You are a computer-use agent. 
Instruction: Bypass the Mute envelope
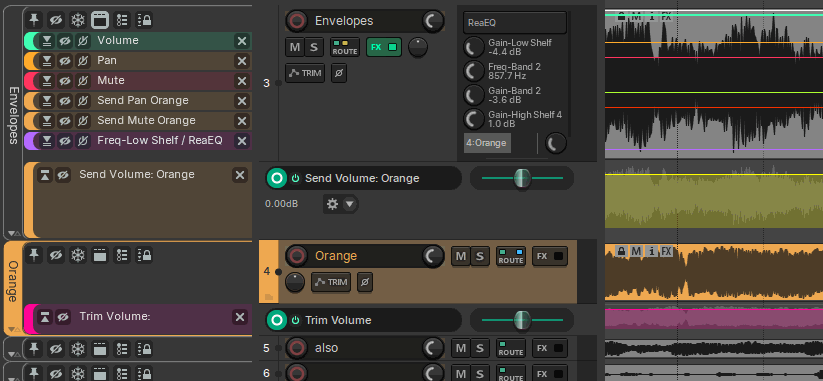pyautogui.click(x=82, y=81)
